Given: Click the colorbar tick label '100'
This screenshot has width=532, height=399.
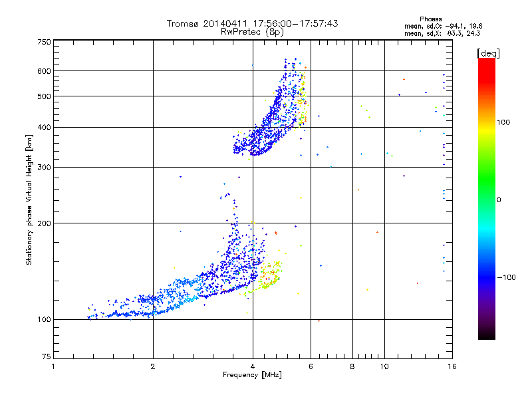Looking at the screenshot, I should pyautogui.click(x=503, y=122).
